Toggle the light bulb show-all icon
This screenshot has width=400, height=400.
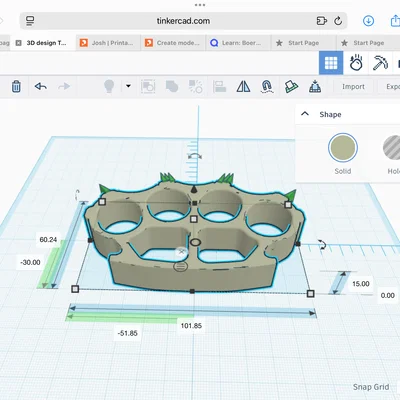(x=109, y=87)
